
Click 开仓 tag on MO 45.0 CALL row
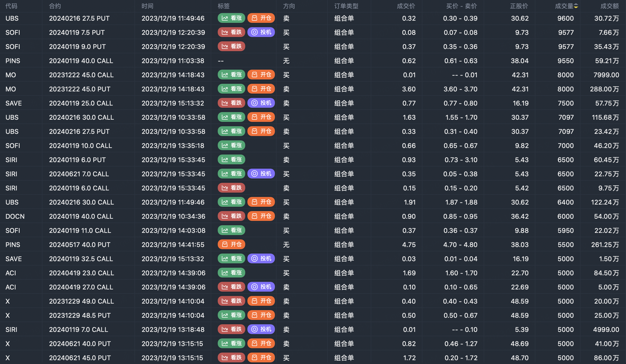261,75
